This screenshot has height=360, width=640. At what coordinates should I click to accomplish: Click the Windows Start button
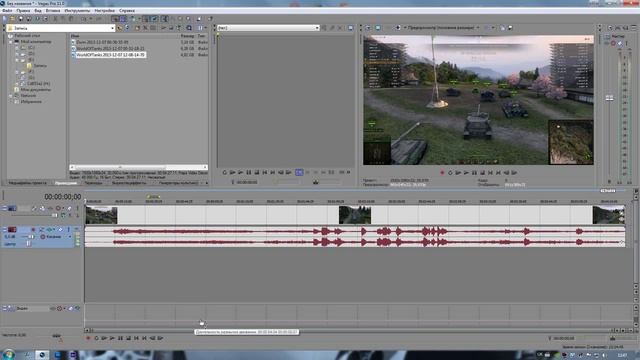[x=8, y=355]
